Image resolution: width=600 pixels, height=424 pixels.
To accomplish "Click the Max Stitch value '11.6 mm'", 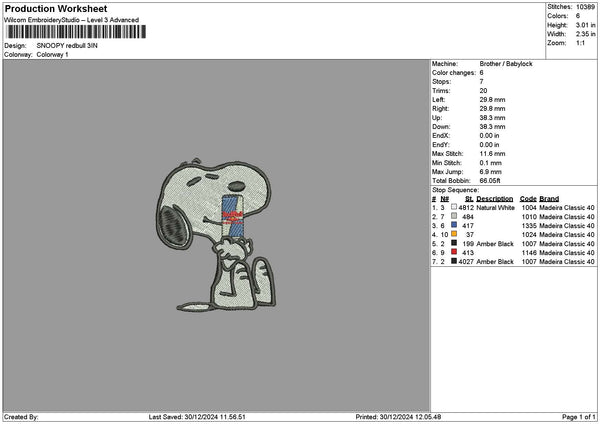I will click(492, 154).
